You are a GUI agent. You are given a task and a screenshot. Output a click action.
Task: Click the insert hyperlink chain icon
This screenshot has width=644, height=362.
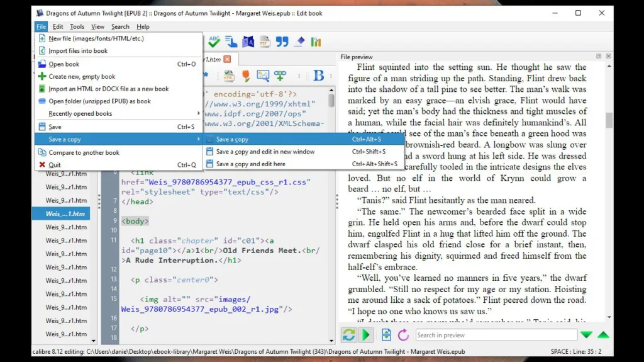[x=280, y=76]
